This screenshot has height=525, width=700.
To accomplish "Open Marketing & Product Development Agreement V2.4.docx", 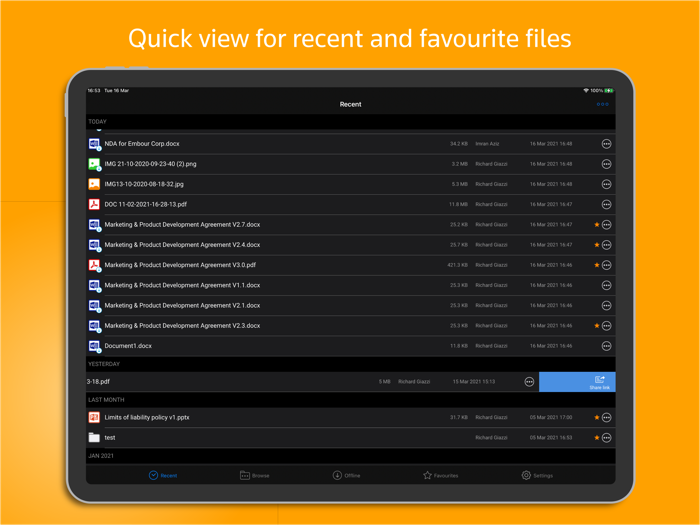I will (x=182, y=245).
